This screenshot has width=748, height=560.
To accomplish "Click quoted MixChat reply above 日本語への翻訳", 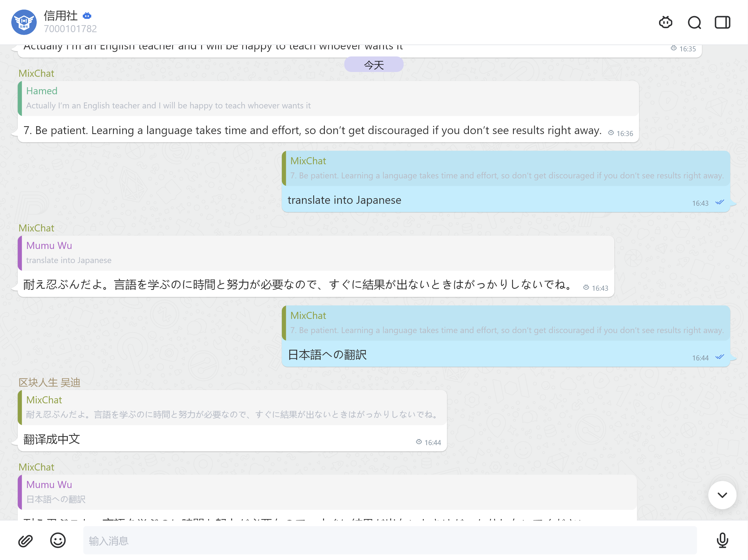I will click(506, 323).
